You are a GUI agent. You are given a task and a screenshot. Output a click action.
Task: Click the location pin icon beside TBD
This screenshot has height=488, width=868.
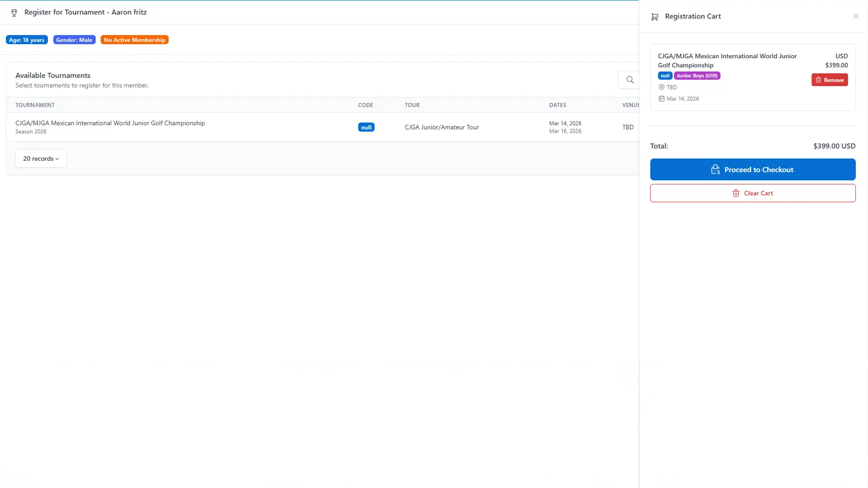[x=661, y=87]
